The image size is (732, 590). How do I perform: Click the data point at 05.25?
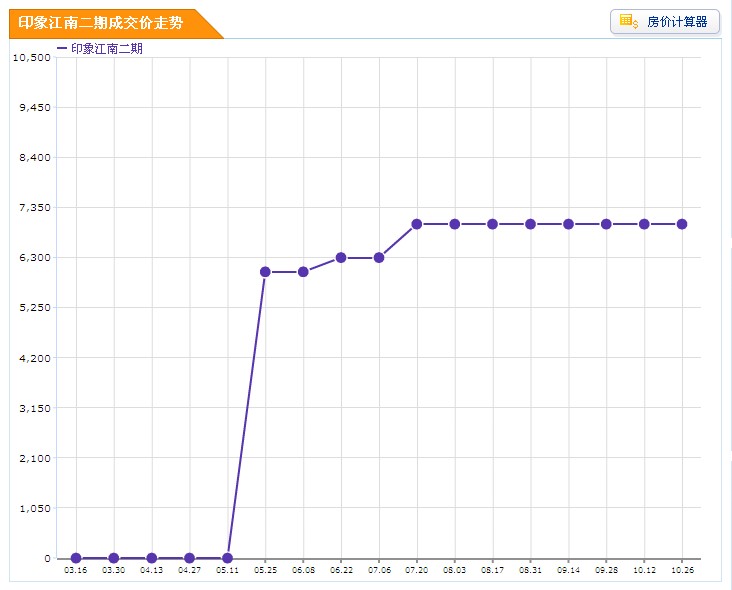265,272
